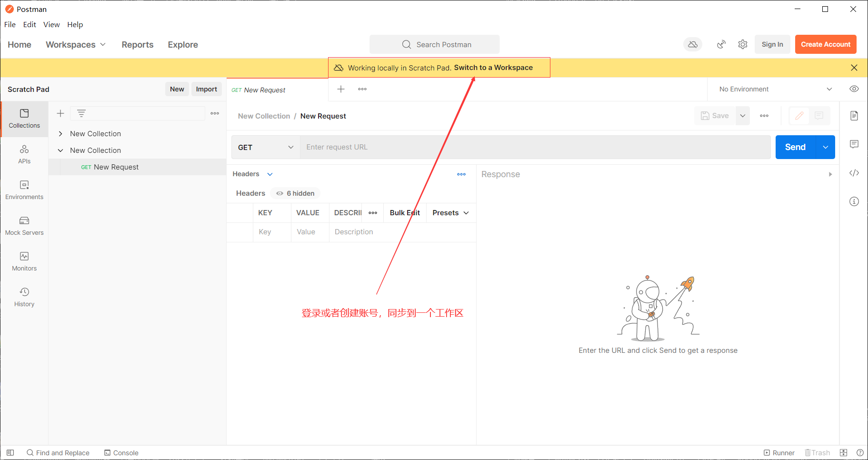The height and width of the screenshot is (460, 868).
Task: Open the Mock Servers sidebar panel
Action: [x=24, y=226]
